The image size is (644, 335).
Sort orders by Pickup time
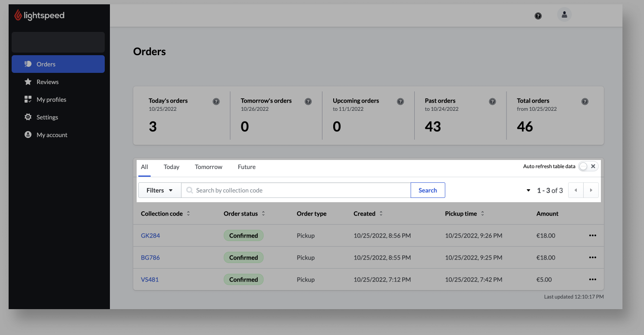(x=482, y=213)
